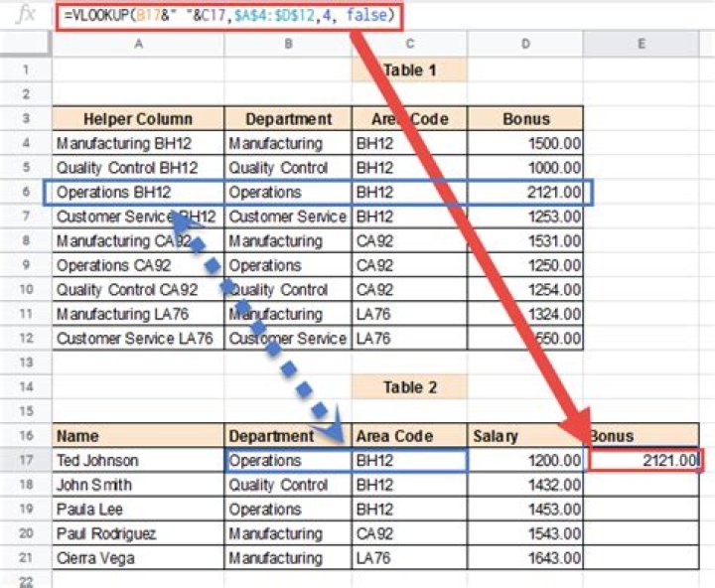Select cell Customer Service LA76
The height and width of the screenshot is (588, 715).
138,338
